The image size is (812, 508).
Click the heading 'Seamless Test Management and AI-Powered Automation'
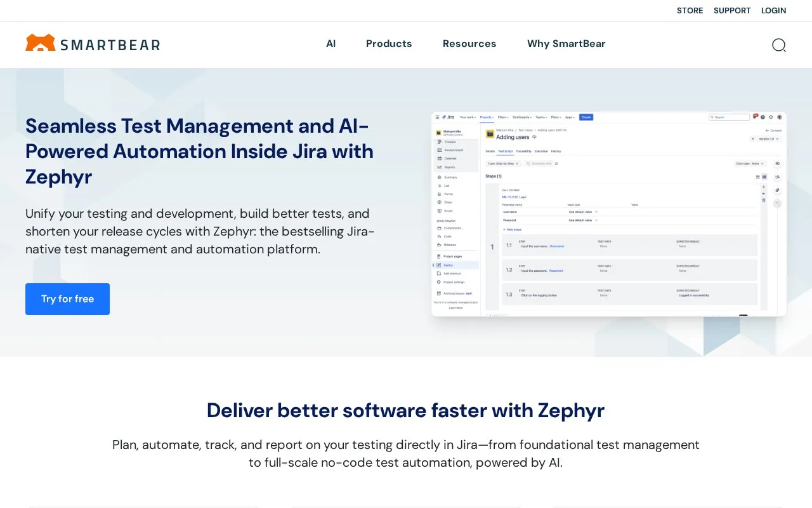pyautogui.click(x=199, y=151)
